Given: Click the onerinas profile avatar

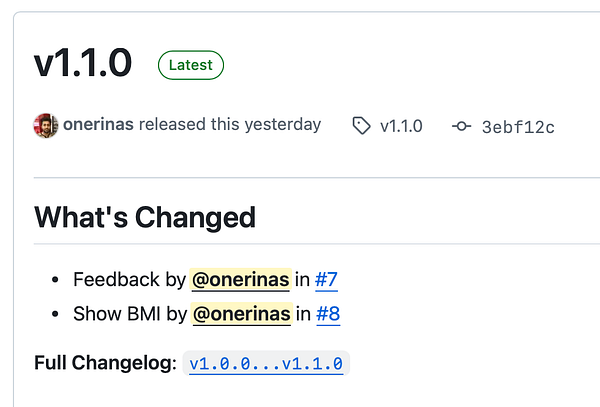Looking at the screenshot, I should (46, 126).
